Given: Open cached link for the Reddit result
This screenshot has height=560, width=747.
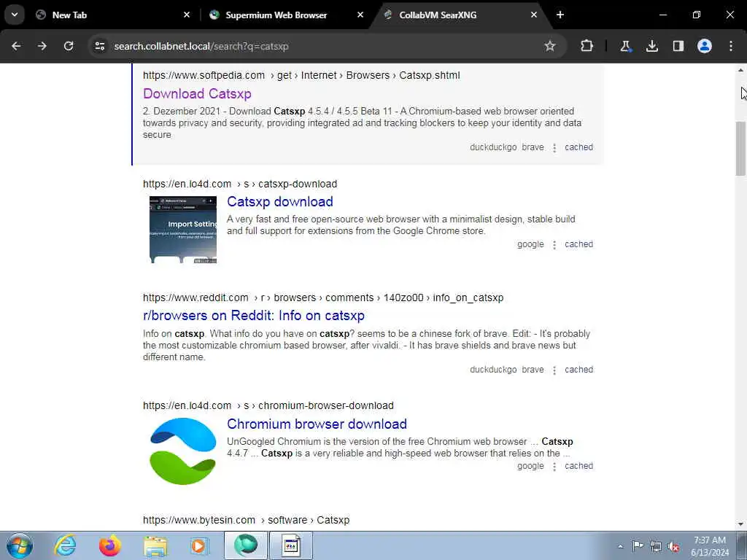Looking at the screenshot, I should [x=578, y=370].
